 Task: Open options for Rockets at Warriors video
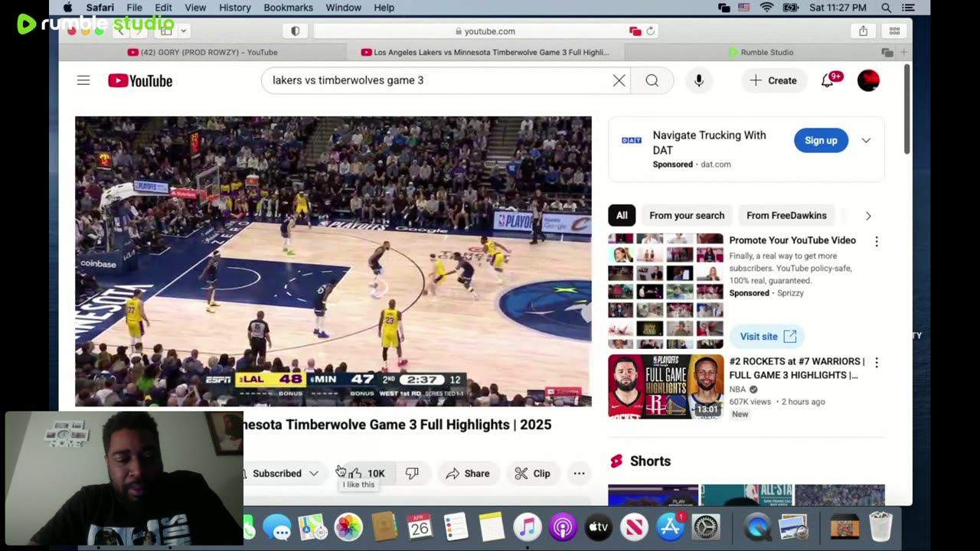point(877,362)
